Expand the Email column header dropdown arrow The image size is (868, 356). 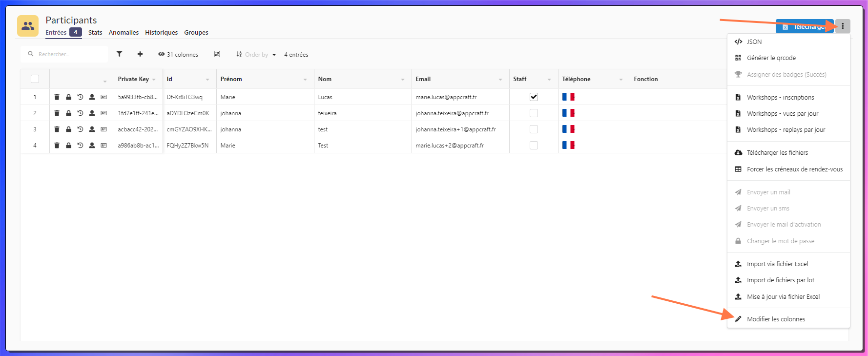click(500, 80)
